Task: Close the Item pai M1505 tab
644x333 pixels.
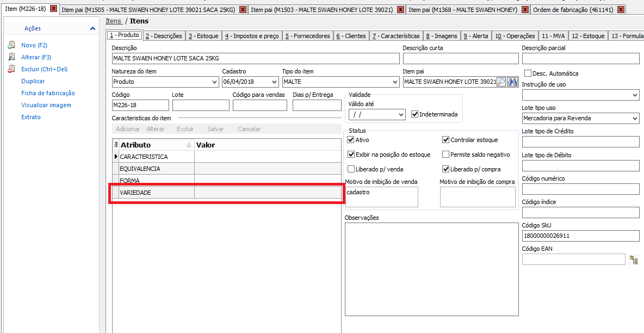Action: 243,9
